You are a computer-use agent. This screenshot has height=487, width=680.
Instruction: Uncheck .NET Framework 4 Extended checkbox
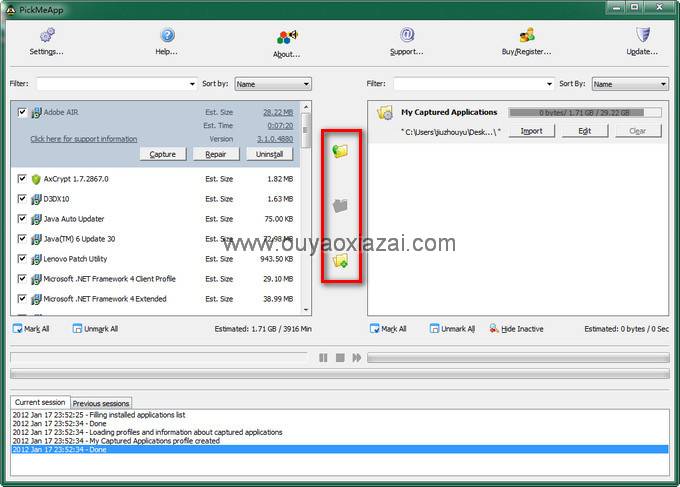tap(22, 298)
